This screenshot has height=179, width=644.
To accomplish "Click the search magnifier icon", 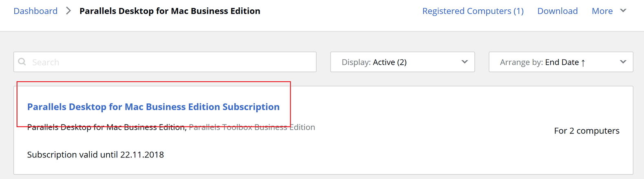I will (x=22, y=62).
